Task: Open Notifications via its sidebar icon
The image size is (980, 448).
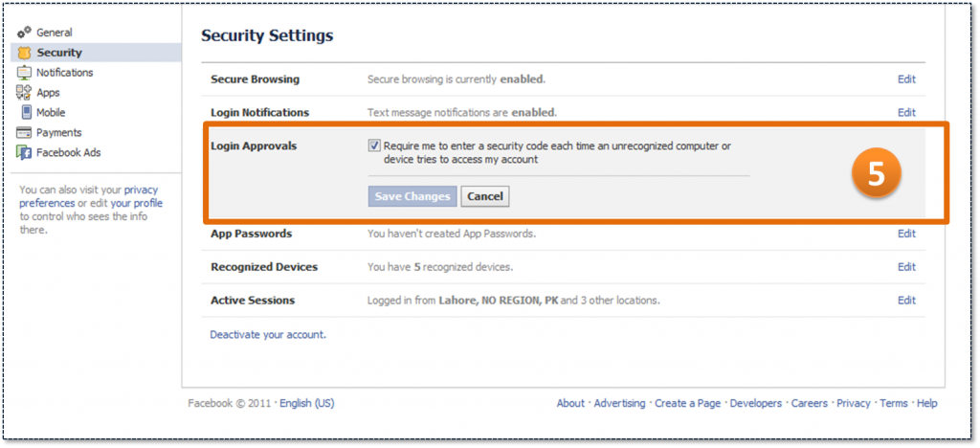Action: click(x=24, y=73)
